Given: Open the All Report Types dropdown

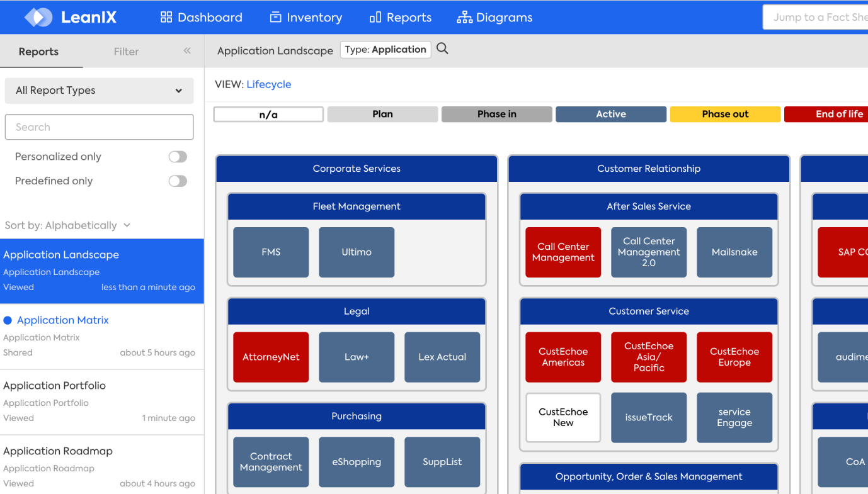Looking at the screenshot, I should coord(99,91).
